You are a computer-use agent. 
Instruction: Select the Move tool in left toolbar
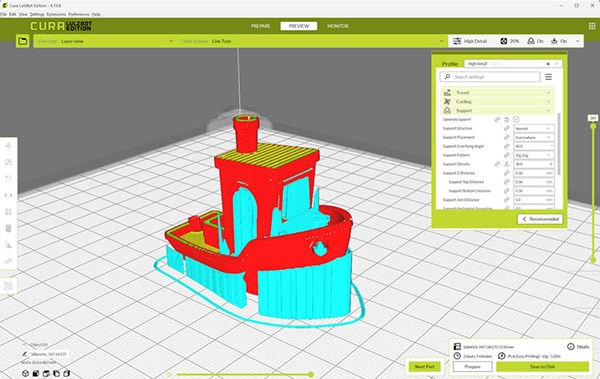pos(8,146)
